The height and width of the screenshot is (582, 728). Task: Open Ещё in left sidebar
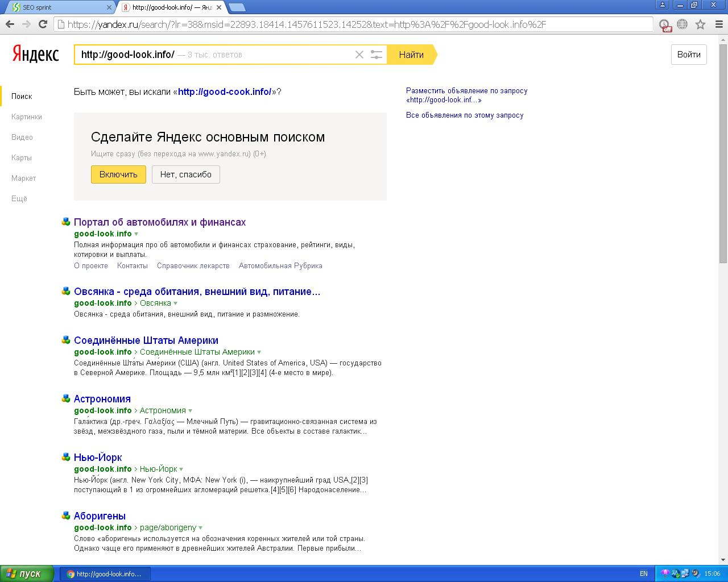19,198
